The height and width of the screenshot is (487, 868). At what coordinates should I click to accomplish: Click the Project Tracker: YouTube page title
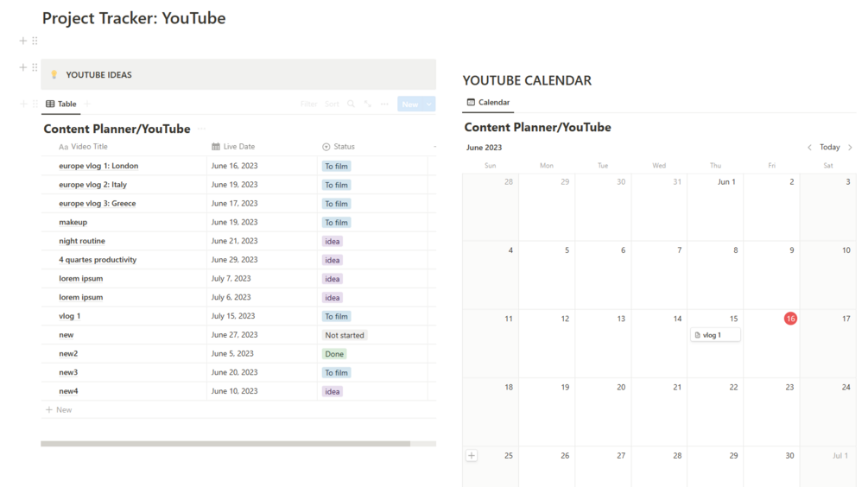134,18
